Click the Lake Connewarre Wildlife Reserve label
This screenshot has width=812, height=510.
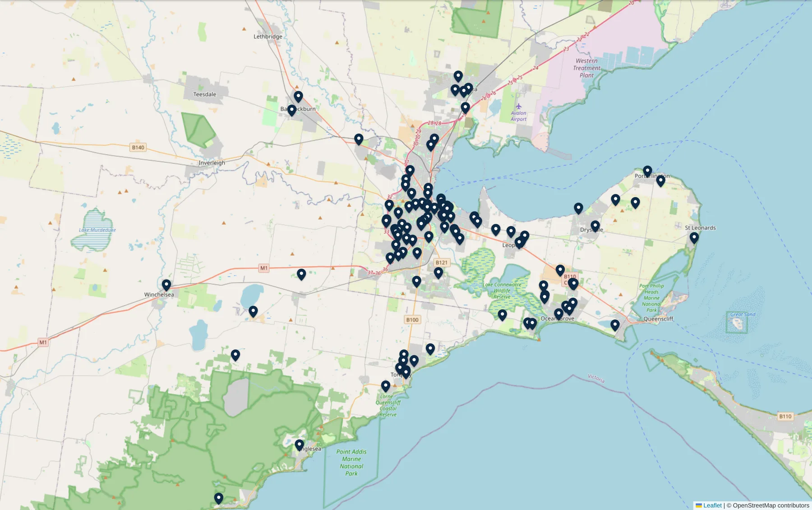[x=502, y=291]
